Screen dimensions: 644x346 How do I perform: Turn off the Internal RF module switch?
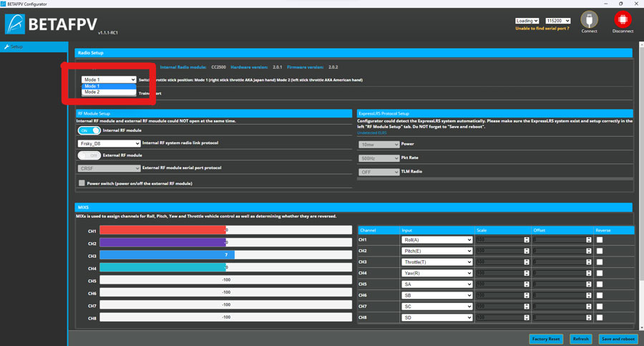pos(89,130)
